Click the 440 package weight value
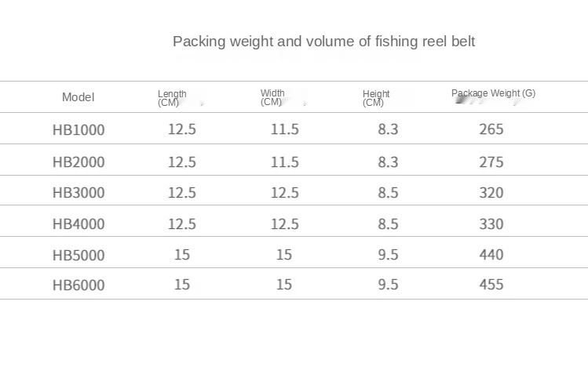The image size is (588, 385). click(491, 255)
